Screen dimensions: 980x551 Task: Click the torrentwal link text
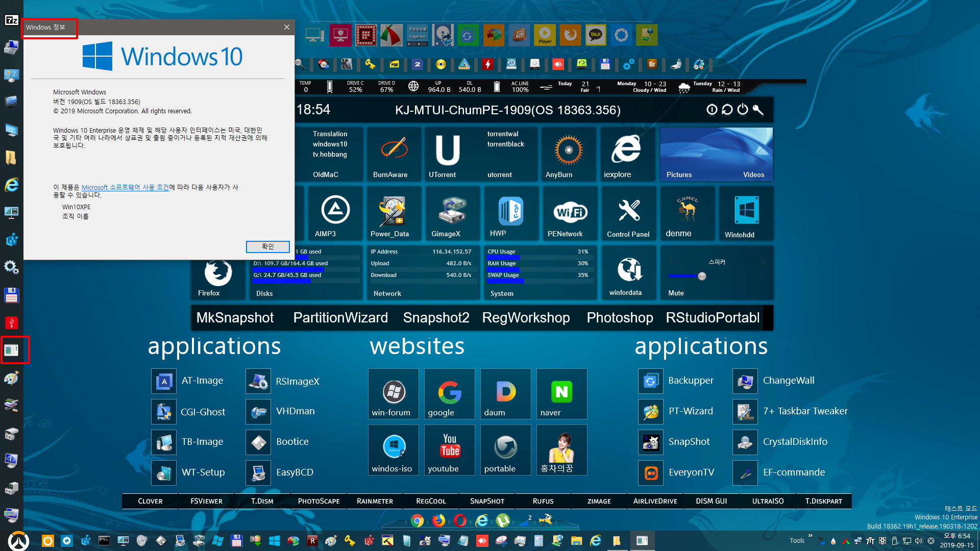[x=503, y=134]
